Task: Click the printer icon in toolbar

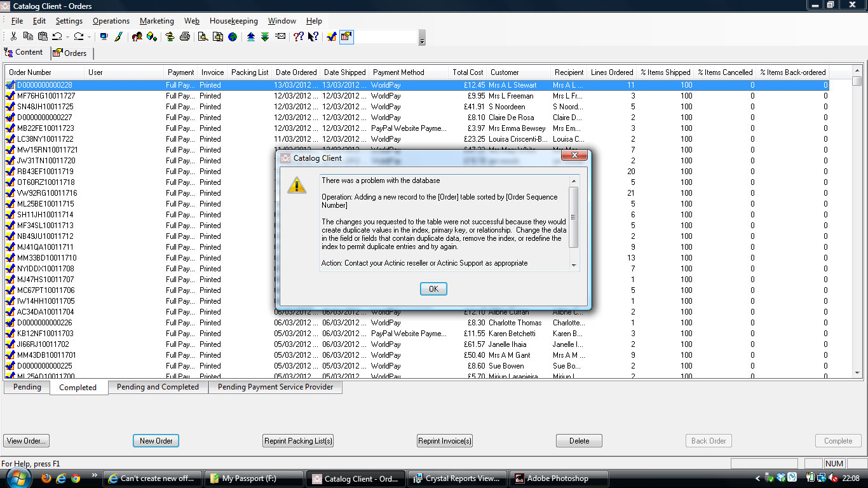Action: click(185, 37)
